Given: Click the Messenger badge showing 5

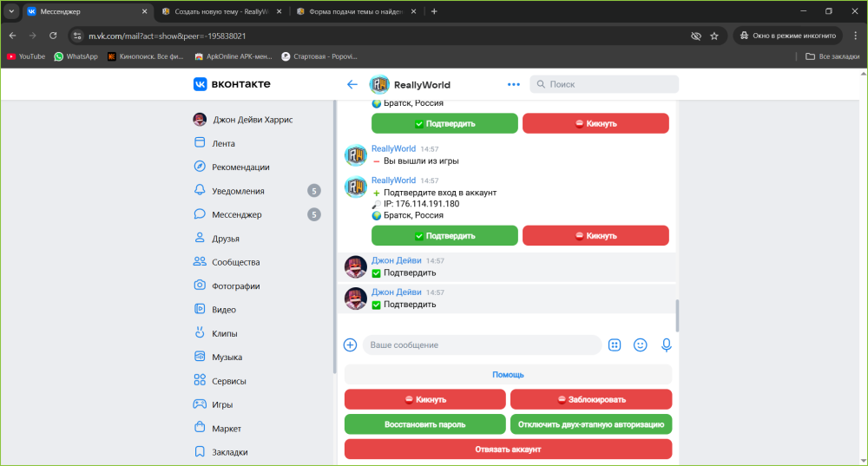Looking at the screenshot, I should click(314, 214).
